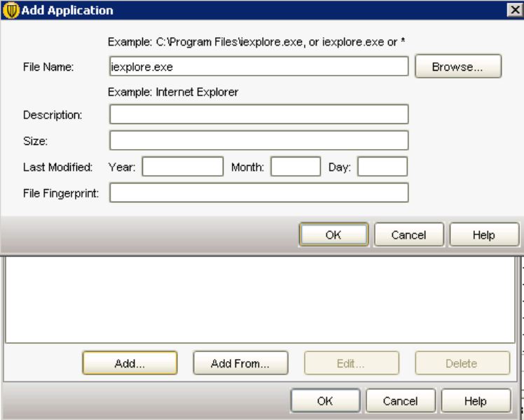Image resolution: width=524 pixels, height=420 pixels.
Task: Click the empty application list box
Action: pos(261,300)
